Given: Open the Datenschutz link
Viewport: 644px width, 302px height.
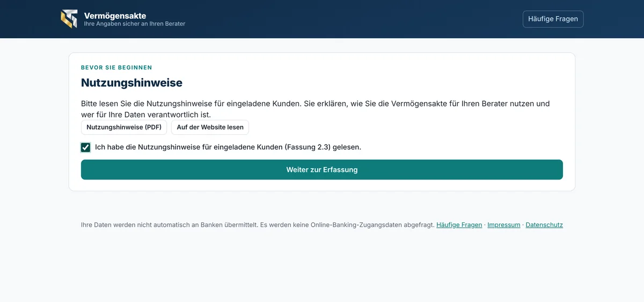Looking at the screenshot, I should click(x=544, y=225).
